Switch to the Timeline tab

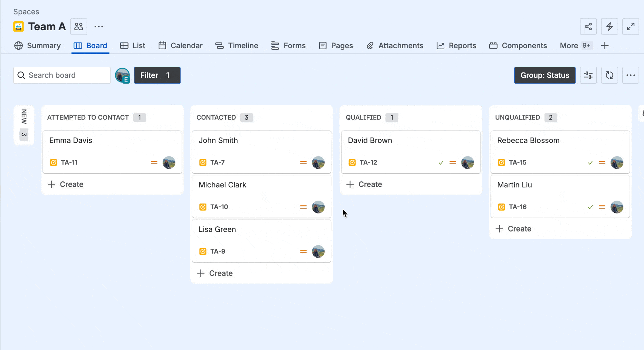(x=237, y=46)
